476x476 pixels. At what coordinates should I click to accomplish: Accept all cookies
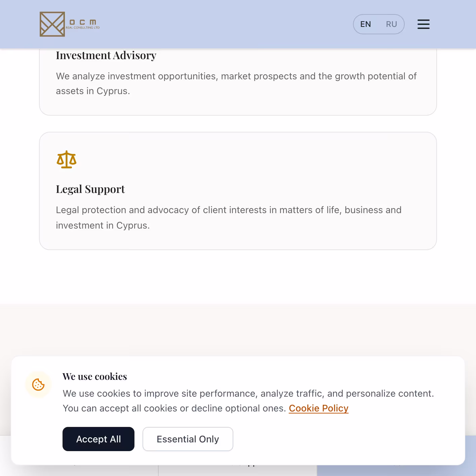[x=98, y=439]
